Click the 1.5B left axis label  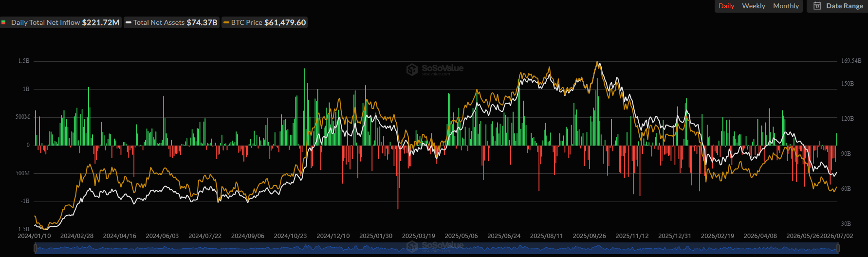click(24, 61)
